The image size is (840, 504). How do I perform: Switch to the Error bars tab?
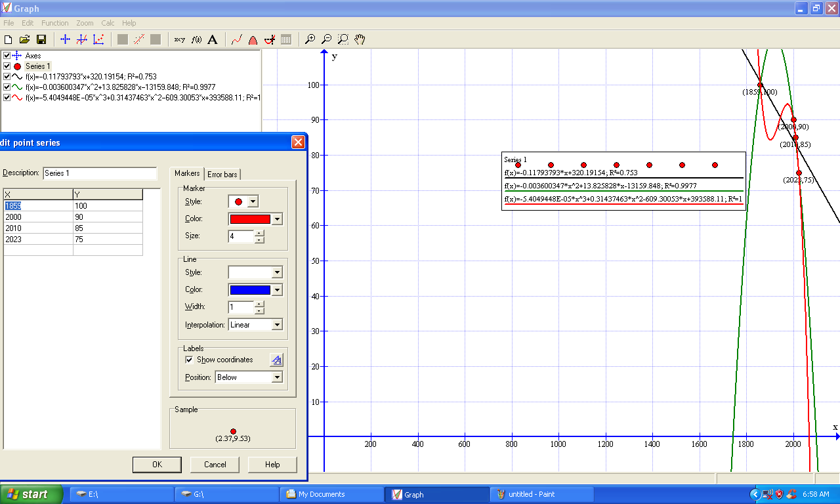click(222, 174)
